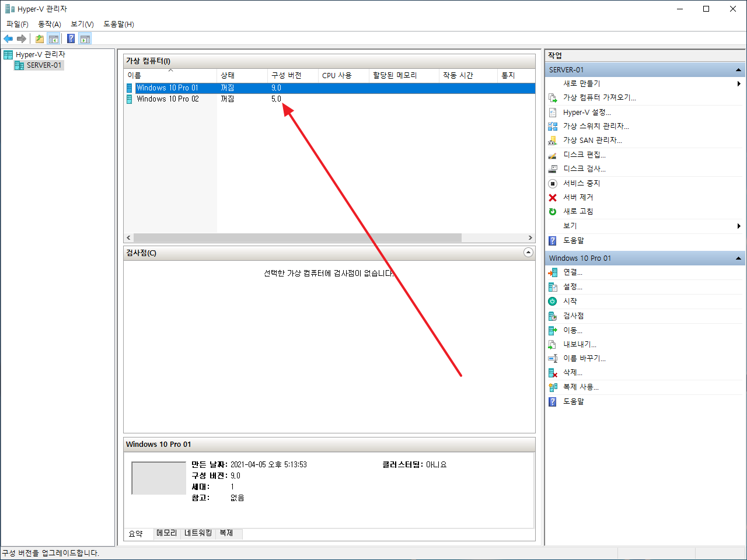Click the Forward arrow toolbar icon
The image size is (747, 560).
pyautogui.click(x=22, y=38)
